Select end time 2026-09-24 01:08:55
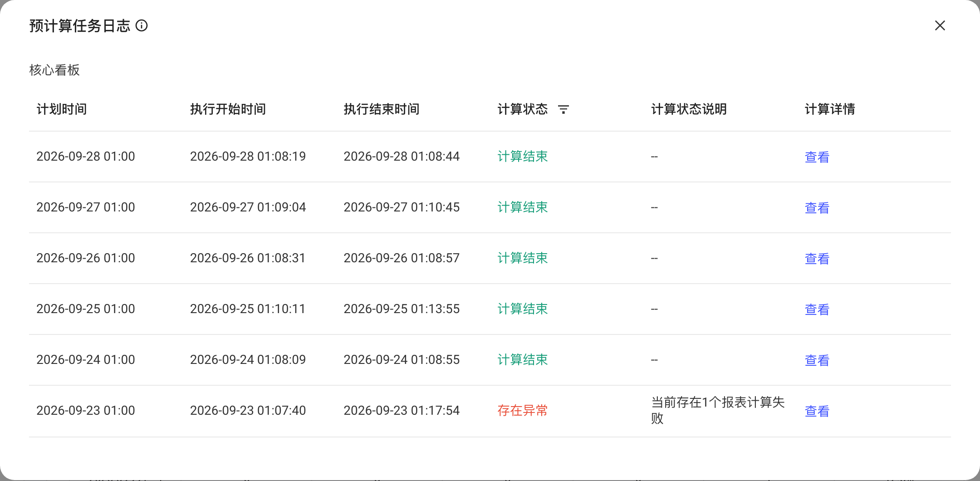 click(402, 359)
